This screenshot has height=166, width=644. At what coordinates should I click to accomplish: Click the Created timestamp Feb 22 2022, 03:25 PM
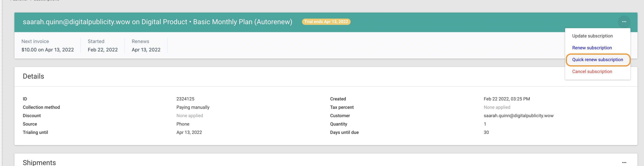[506, 99]
